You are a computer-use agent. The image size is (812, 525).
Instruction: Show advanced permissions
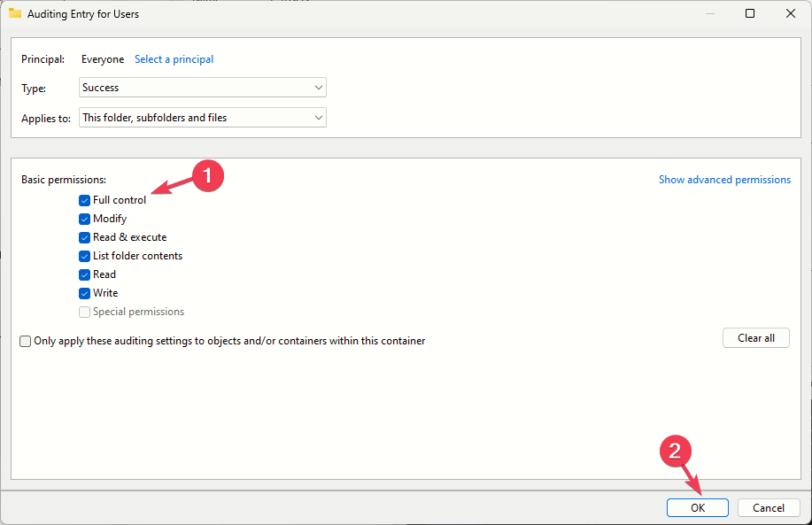click(724, 180)
